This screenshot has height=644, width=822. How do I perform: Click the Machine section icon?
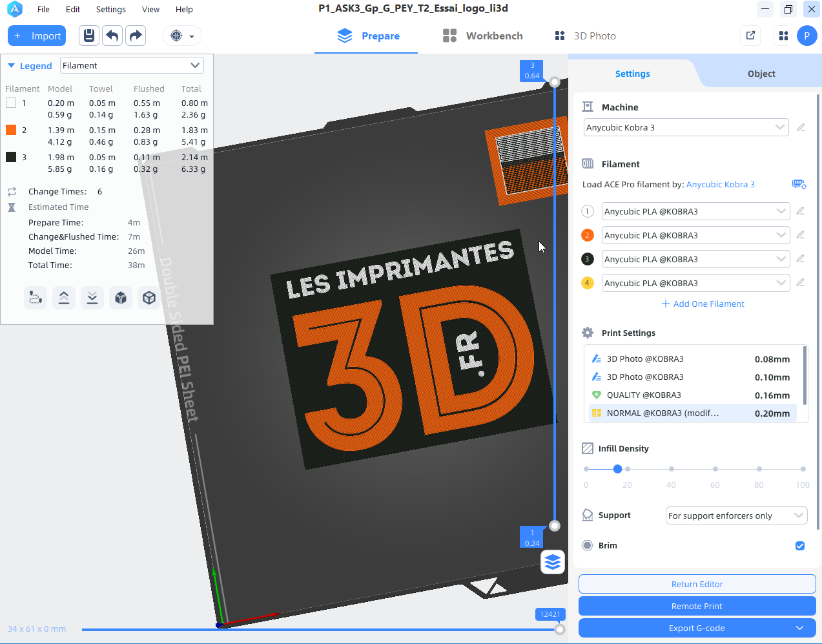click(588, 107)
